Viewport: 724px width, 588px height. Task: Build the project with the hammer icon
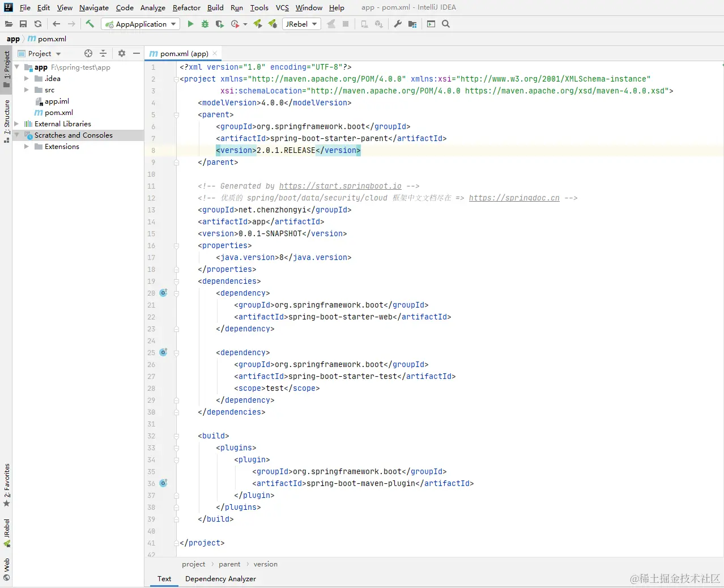tap(90, 24)
